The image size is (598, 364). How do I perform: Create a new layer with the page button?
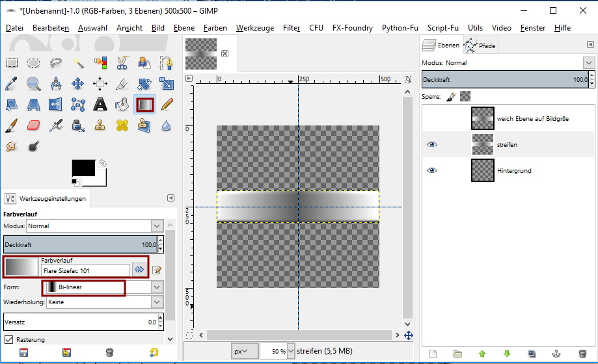pyautogui.click(x=433, y=354)
